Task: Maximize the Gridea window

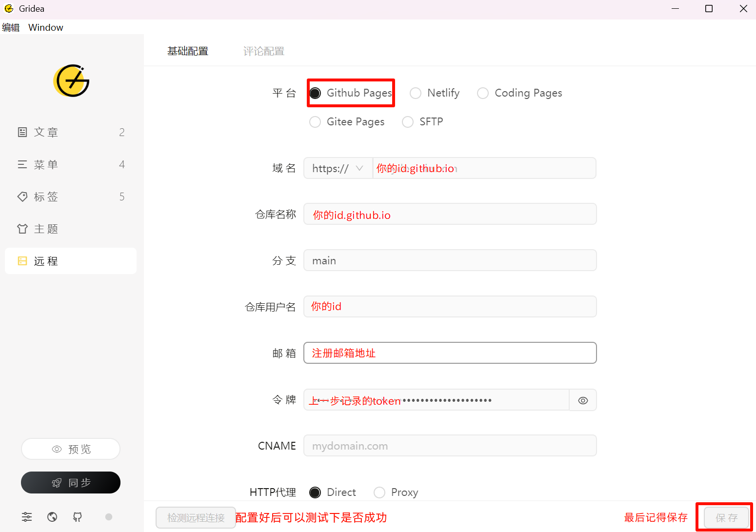Action: tap(709, 9)
